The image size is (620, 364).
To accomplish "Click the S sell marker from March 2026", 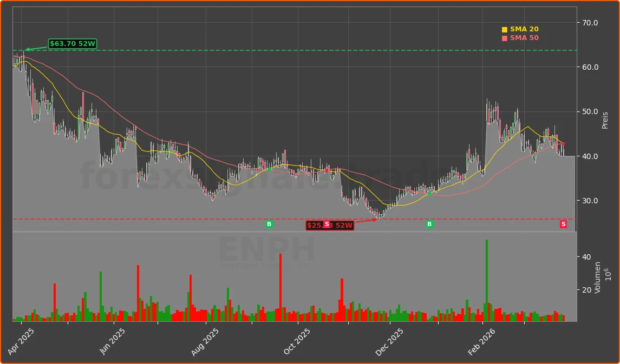I will (x=563, y=224).
